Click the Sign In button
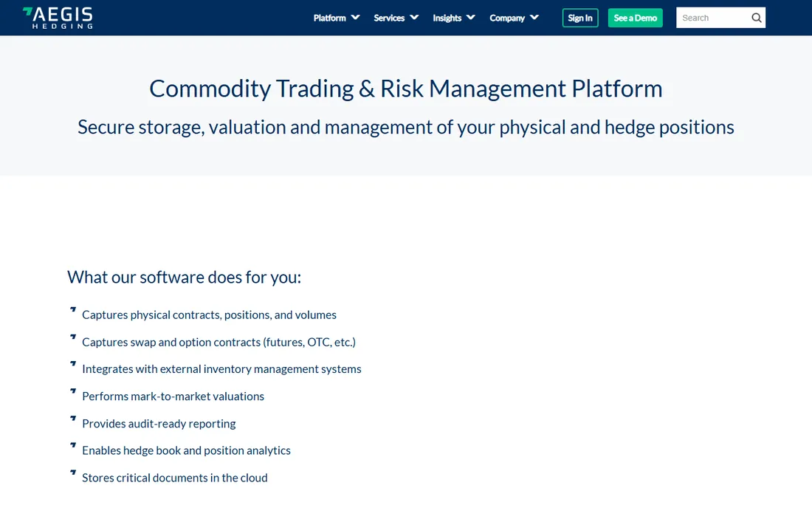Image resolution: width=812 pixels, height=508 pixels. [580, 18]
